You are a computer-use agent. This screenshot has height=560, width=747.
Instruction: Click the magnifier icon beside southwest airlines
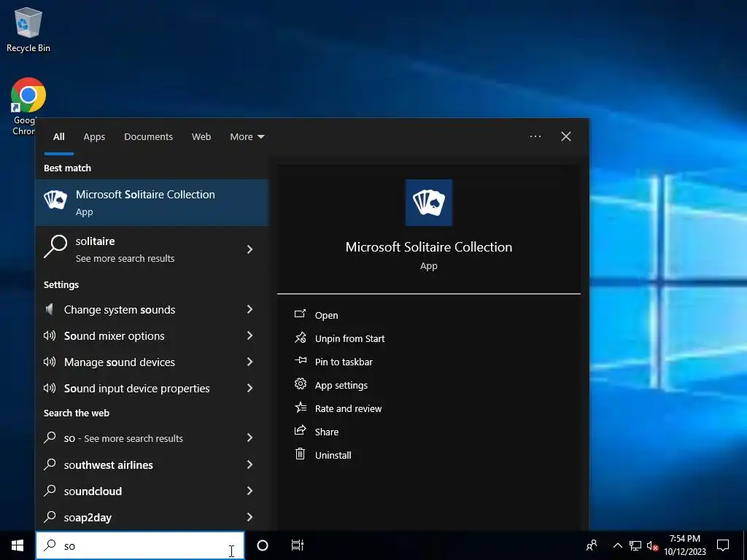50,464
